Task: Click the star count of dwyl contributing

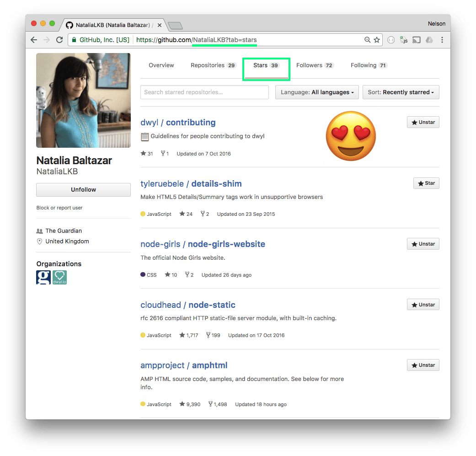Action: point(147,154)
